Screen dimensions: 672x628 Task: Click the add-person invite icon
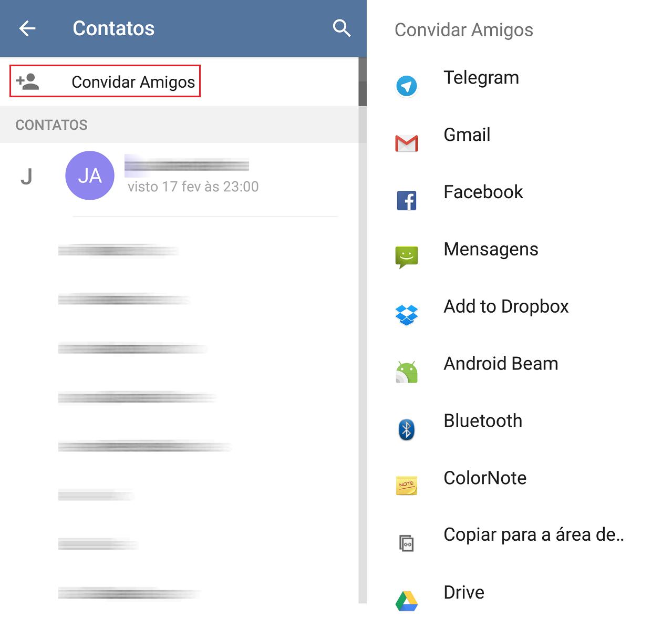click(x=28, y=81)
